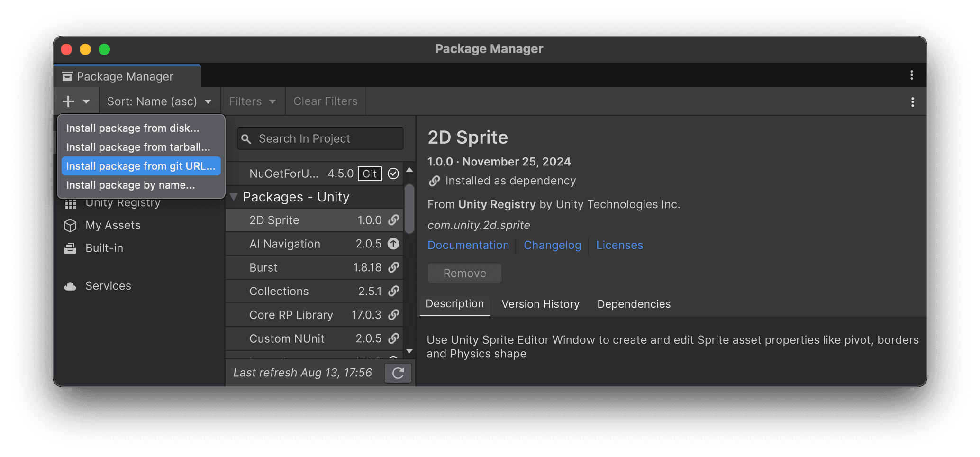
Task: Click the My Assets box icon
Action: [x=70, y=226]
